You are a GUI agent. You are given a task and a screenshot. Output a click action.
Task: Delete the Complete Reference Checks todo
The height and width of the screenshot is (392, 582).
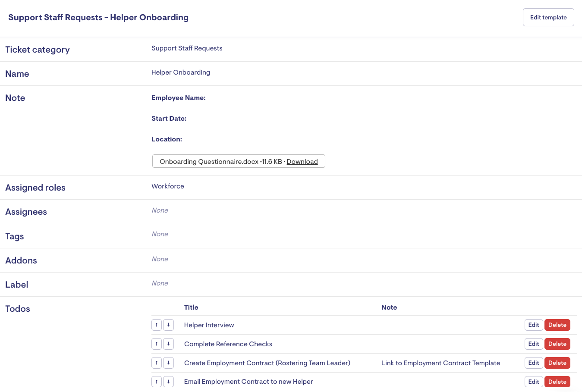[x=557, y=344]
